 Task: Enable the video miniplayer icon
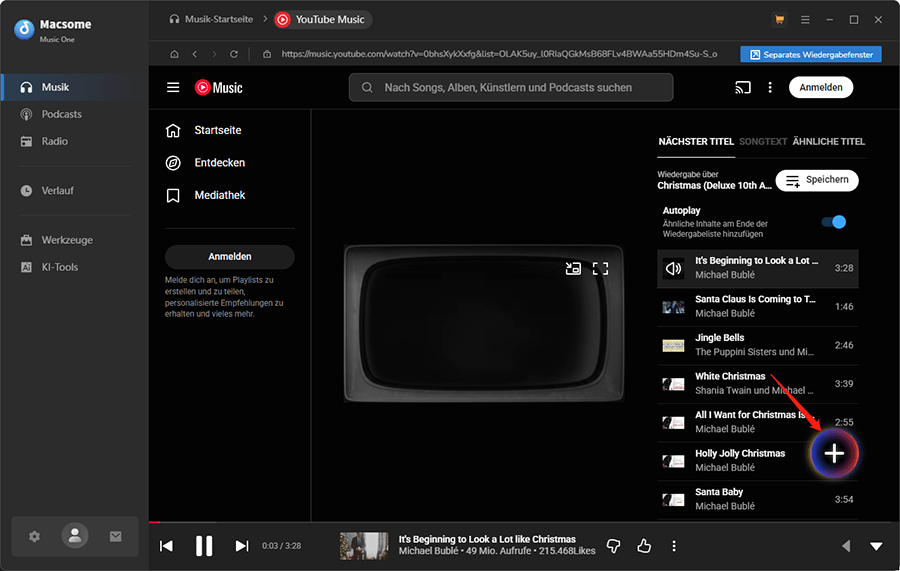point(573,269)
